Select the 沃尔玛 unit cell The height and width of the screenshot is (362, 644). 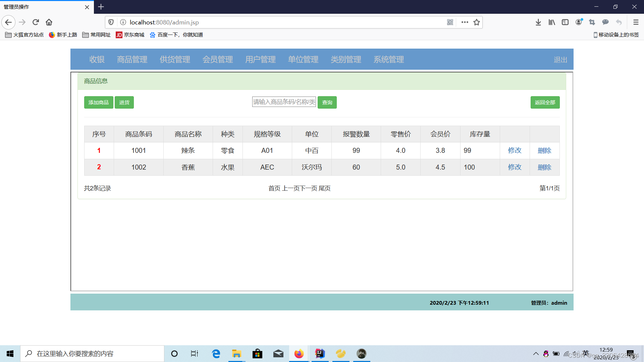pyautogui.click(x=312, y=167)
